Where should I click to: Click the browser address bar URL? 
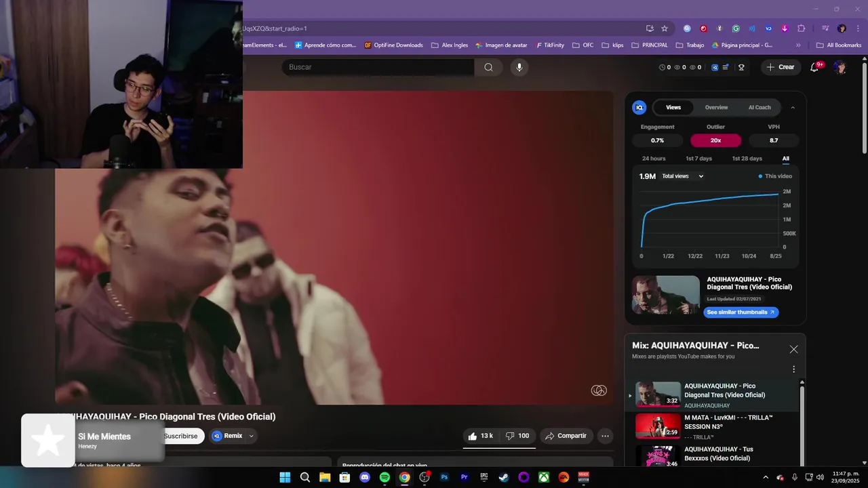(x=441, y=28)
